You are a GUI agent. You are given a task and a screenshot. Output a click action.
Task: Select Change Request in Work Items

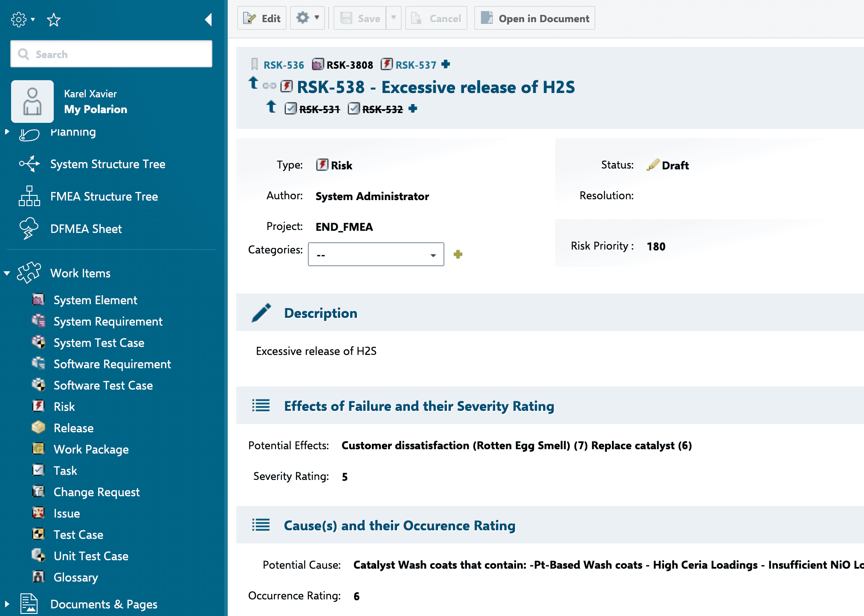(x=96, y=492)
